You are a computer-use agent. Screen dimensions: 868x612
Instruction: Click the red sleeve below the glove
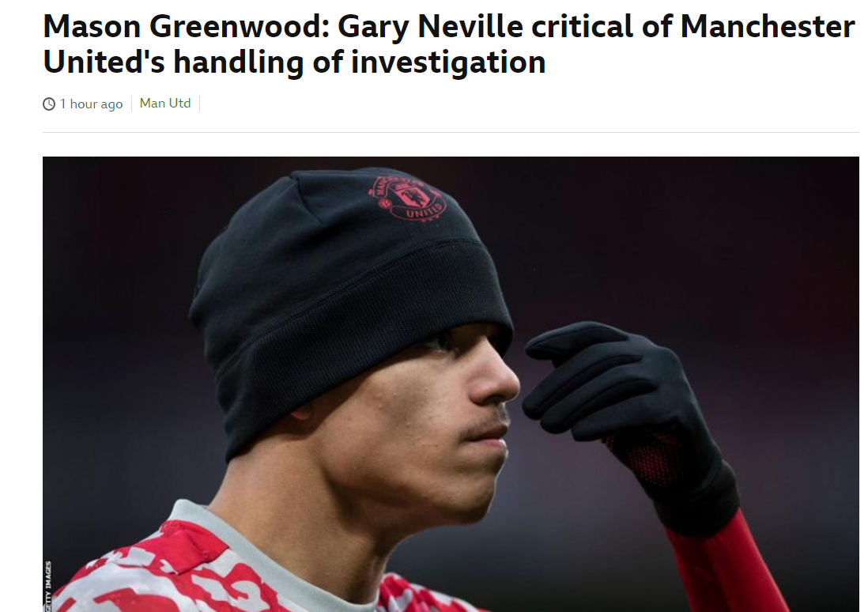730,565
